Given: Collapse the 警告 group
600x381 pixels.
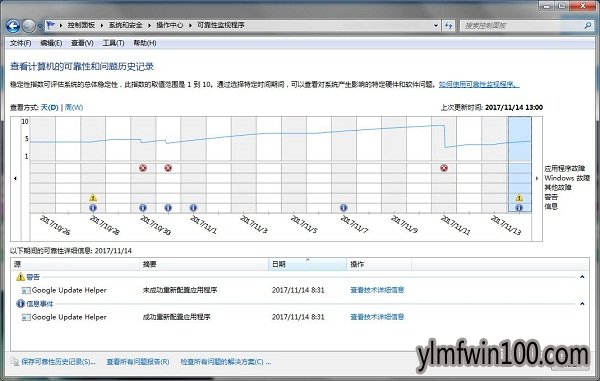Looking at the screenshot, I should 582,277.
